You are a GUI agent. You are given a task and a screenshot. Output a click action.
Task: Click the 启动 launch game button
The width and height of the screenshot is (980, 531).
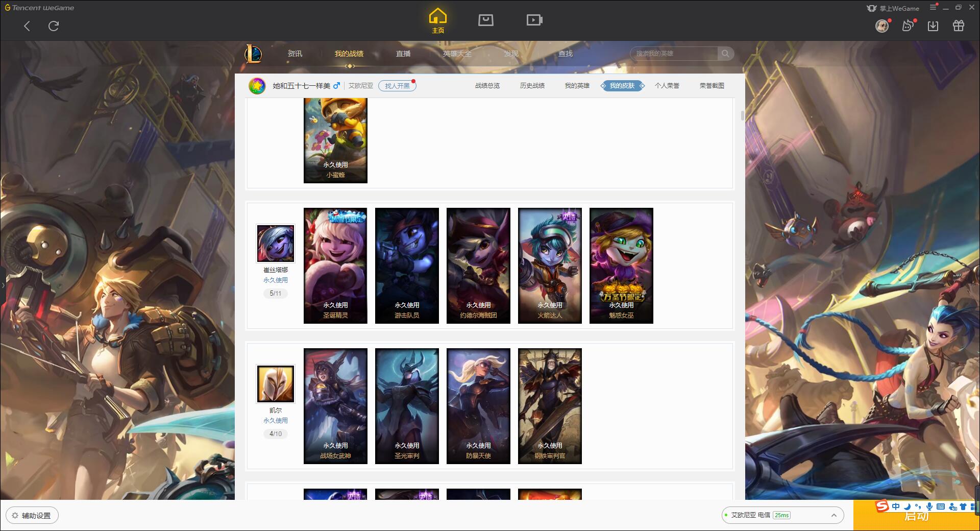(917, 516)
